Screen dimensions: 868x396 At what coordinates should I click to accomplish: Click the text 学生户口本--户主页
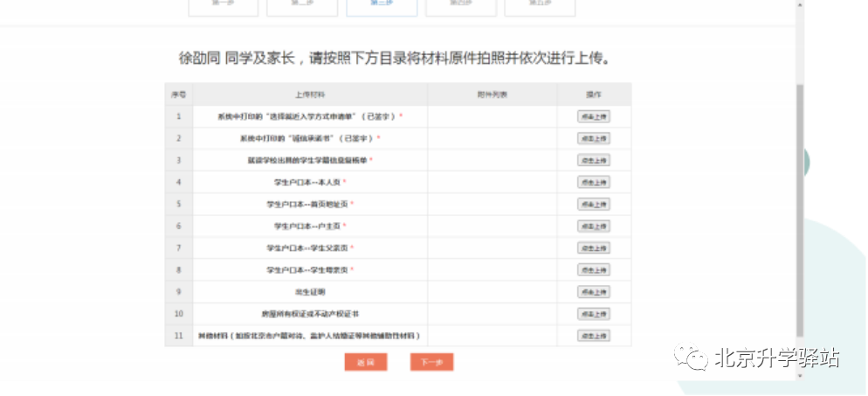tap(307, 226)
